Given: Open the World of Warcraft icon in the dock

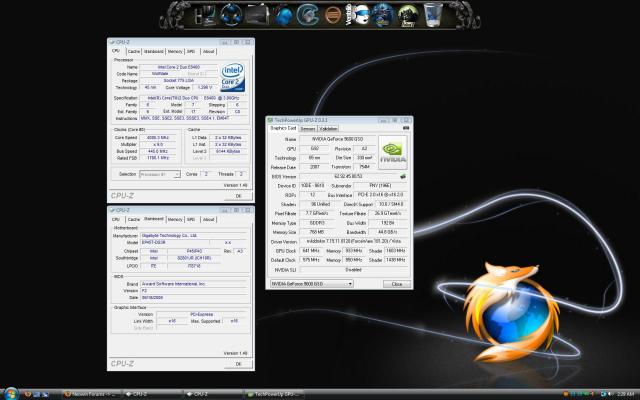Looking at the screenshot, I should 382,16.
